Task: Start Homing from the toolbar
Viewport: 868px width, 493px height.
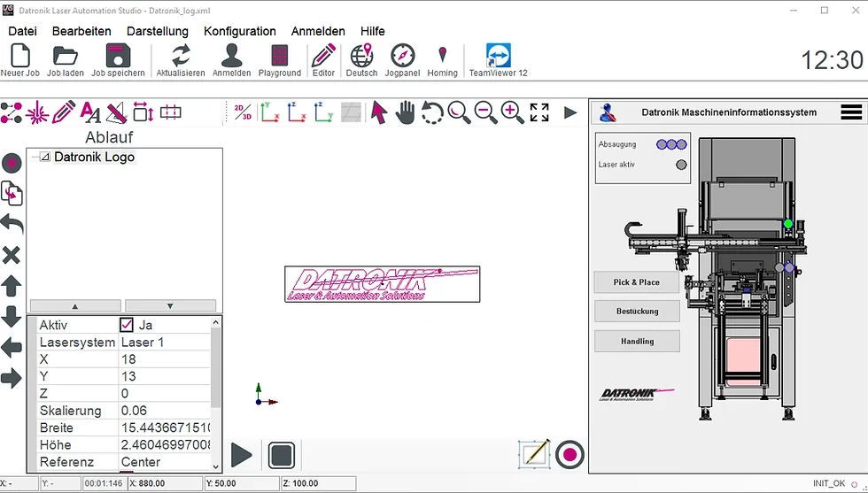Action: point(442,56)
